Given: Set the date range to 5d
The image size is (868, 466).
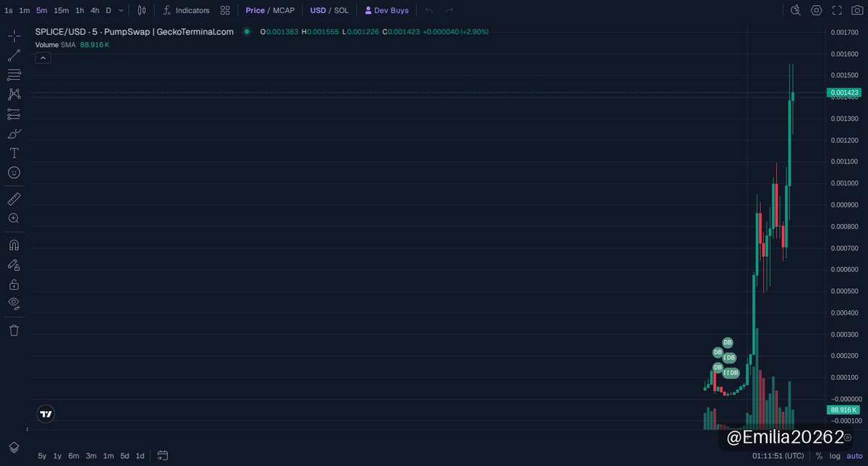Looking at the screenshot, I should [x=125, y=456].
